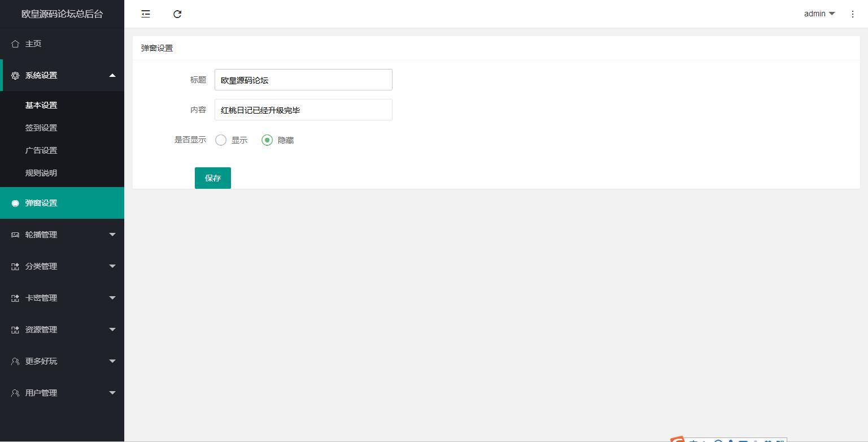Click the 用户管理 user icon
868x442 pixels.
(15, 393)
